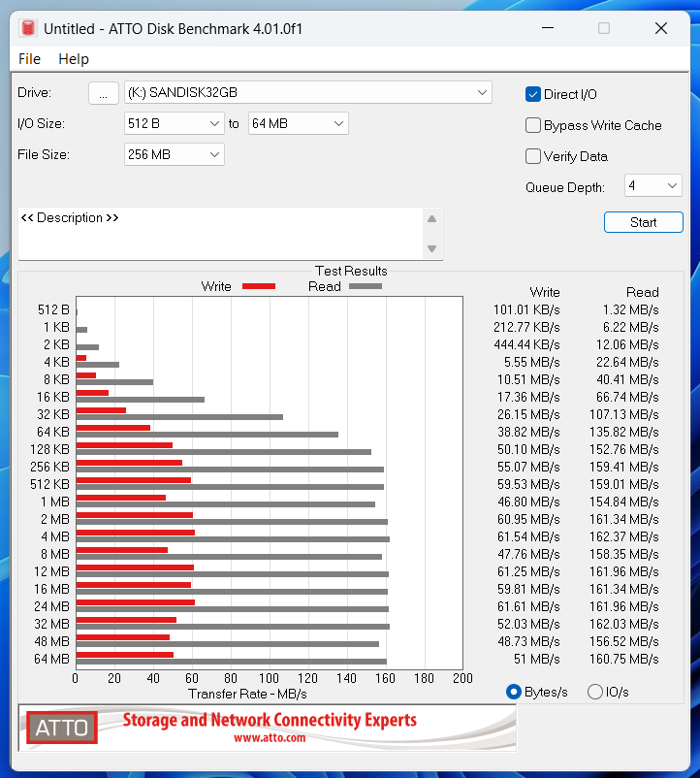Click the Start benchmark button

[643, 222]
